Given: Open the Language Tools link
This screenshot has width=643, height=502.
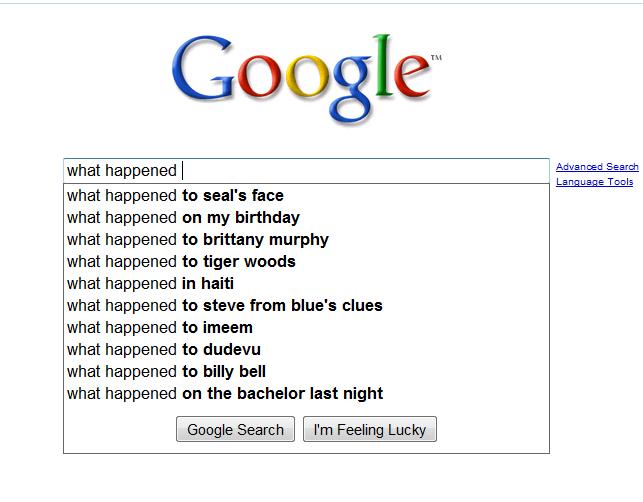Looking at the screenshot, I should coord(595,182).
